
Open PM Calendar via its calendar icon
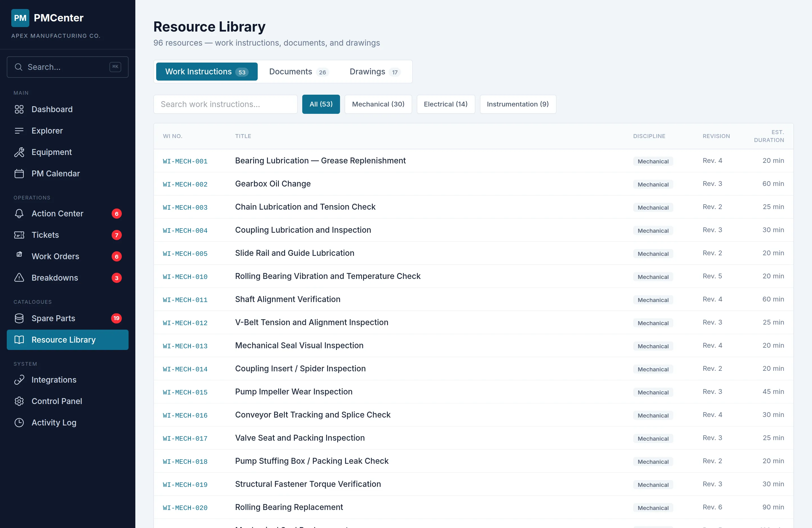(x=19, y=174)
